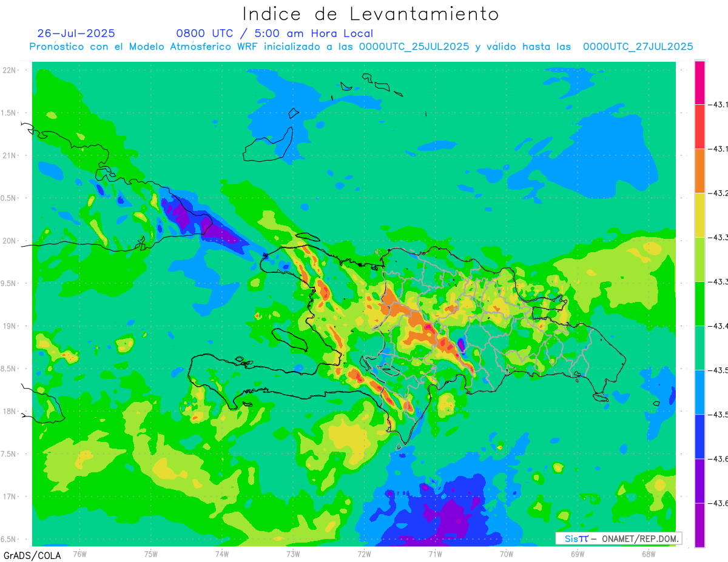Screen dimensions: 728x562
Task: Click the '71W' longitude label
Action: click(x=435, y=554)
